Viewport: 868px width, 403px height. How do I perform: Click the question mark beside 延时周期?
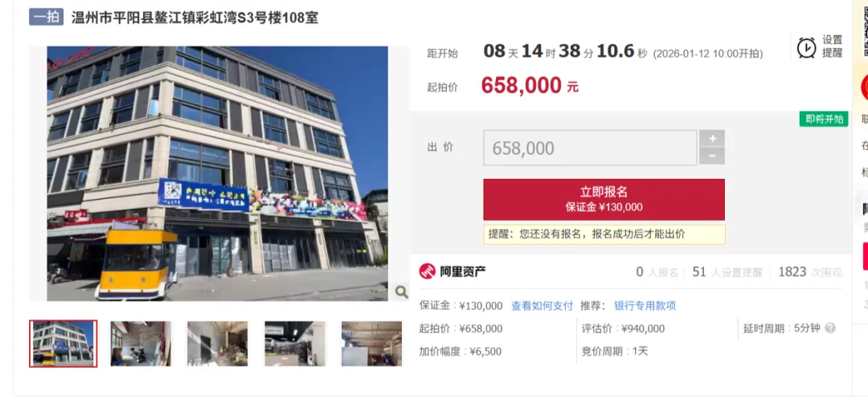[829, 328]
